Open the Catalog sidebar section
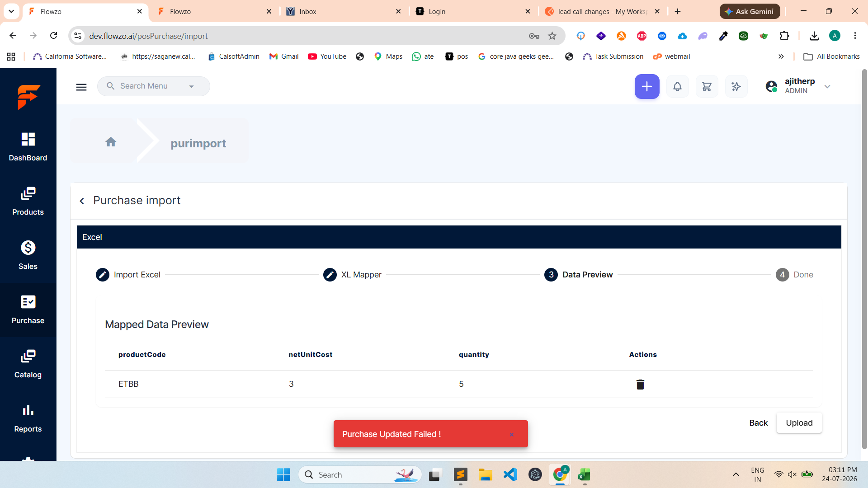The height and width of the screenshot is (488, 868). pyautogui.click(x=28, y=364)
